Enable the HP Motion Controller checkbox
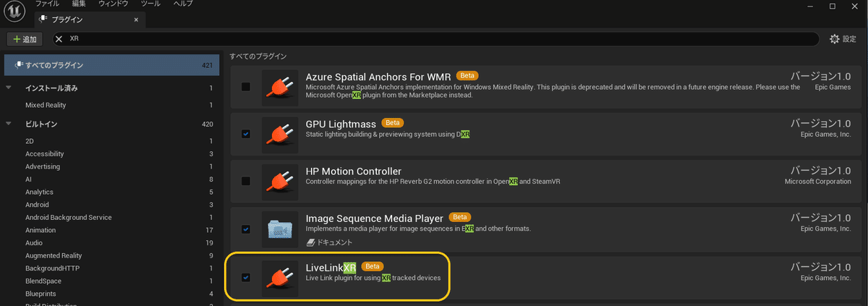868x306 pixels. tap(246, 181)
